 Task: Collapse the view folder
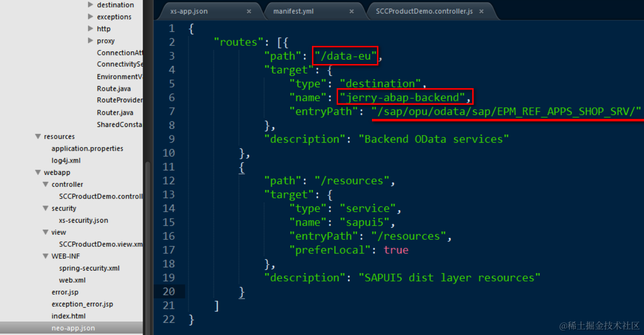(x=45, y=232)
